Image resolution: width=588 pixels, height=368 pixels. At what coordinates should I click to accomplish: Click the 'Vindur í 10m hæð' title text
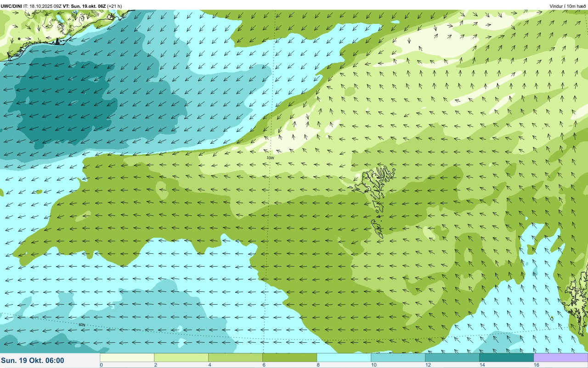coord(567,6)
